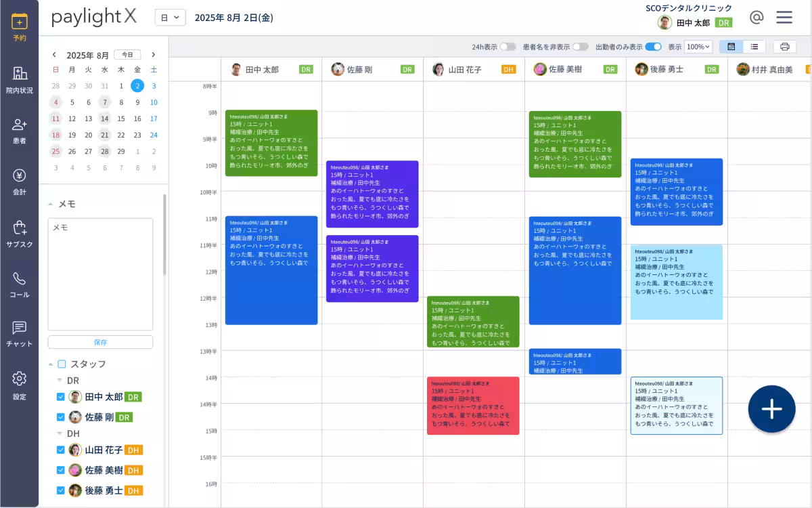Open the hamburger main menu
This screenshot has width=812, height=508.
(x=784, y=18)
